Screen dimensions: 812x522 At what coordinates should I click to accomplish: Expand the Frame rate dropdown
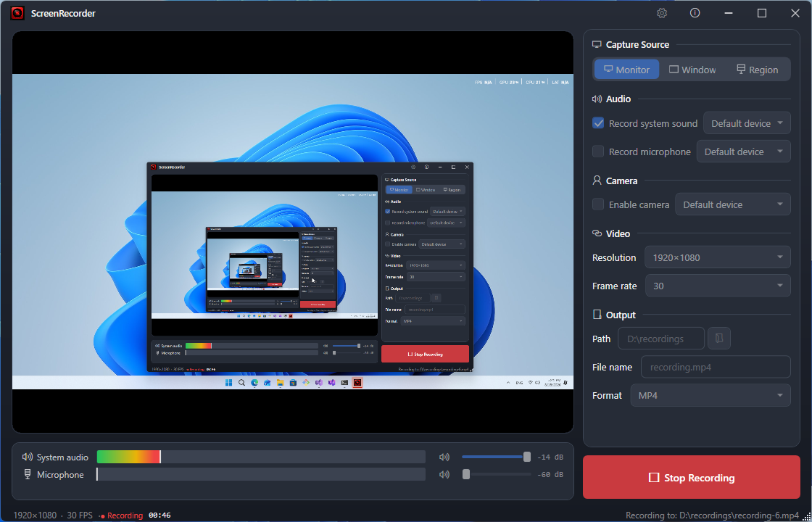(x=718, y=286)
